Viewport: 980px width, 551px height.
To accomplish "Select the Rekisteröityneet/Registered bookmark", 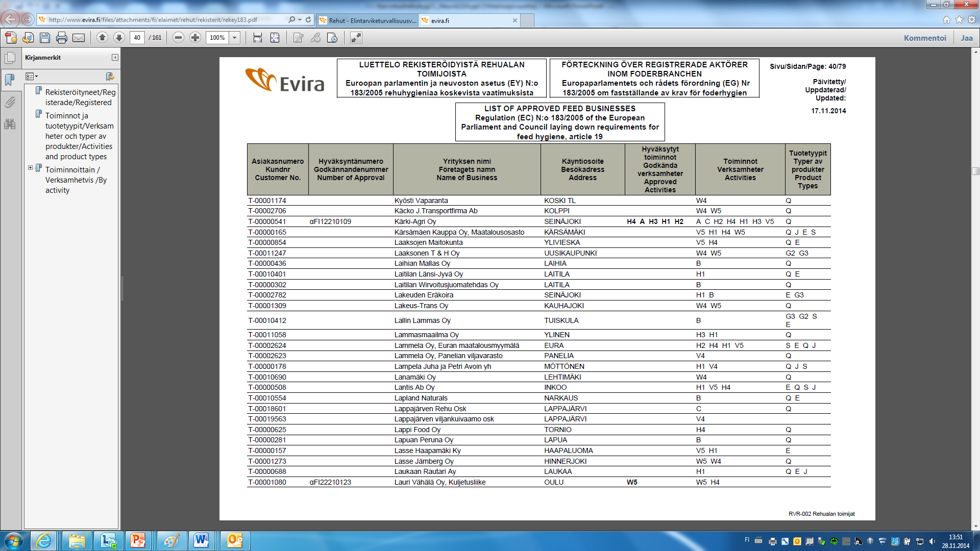I will point(80,97).
